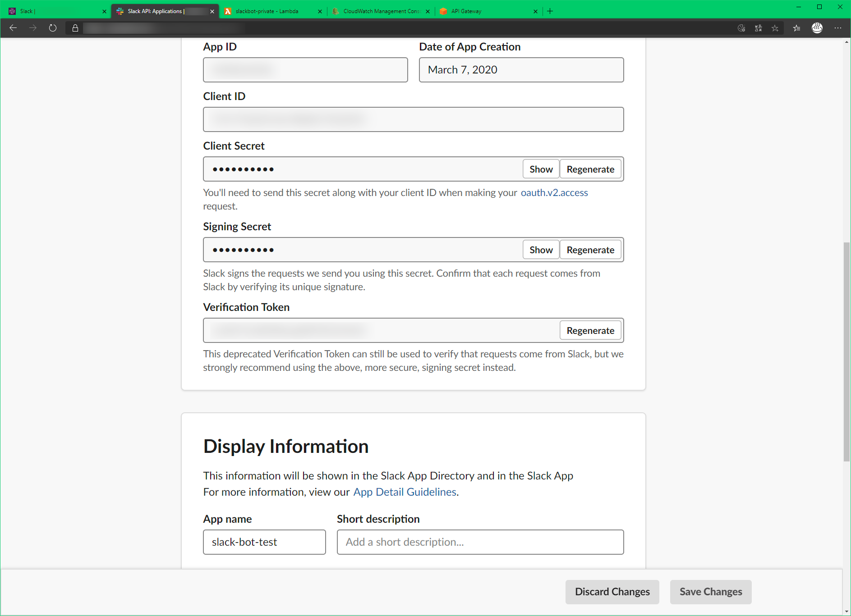
Task: Switch to the API Gateway tab
Action: point(465,11)
